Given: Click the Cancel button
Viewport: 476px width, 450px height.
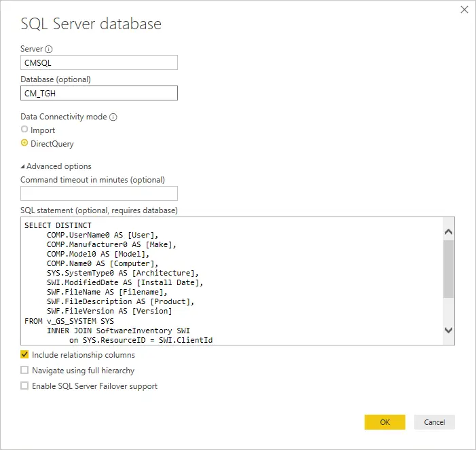Looking at the screenshot, I should pyautogui.click(x=435, y=422).
